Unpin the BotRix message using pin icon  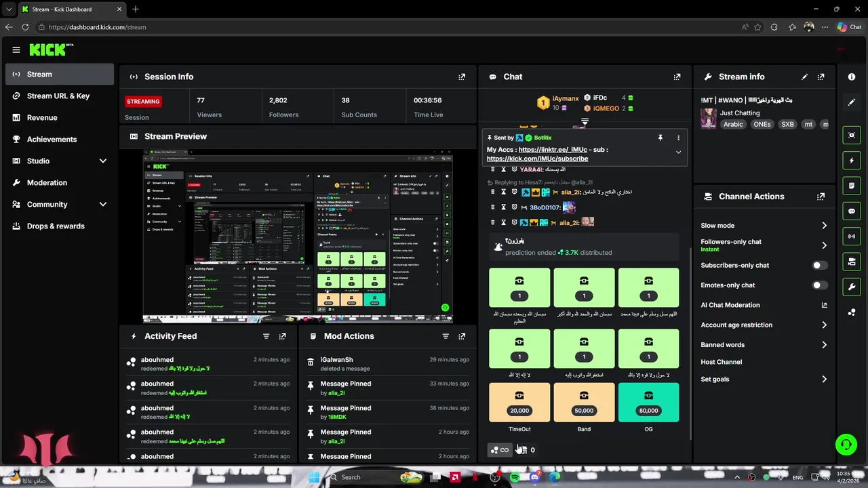pos(660,138)
